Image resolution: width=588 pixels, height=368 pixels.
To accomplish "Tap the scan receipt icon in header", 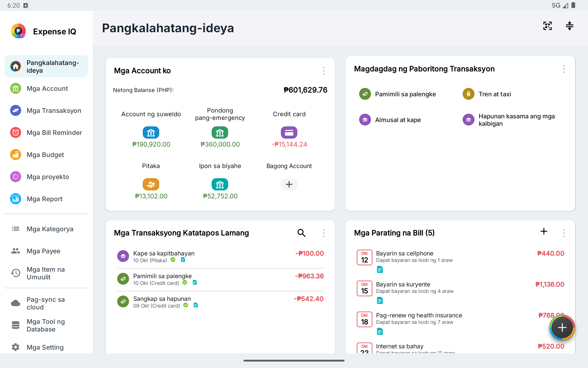I will point(548,26).
